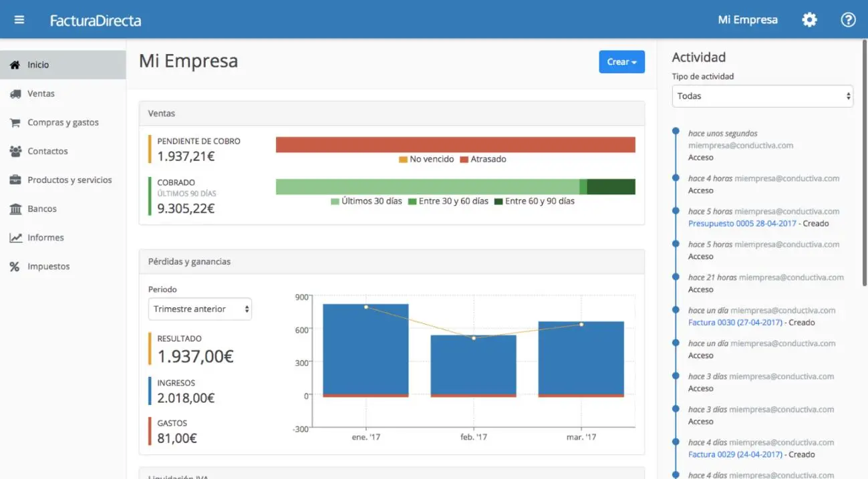Click the Contactos people icon
The height and width of the screenshot is (479, 868).
[15, 152]
